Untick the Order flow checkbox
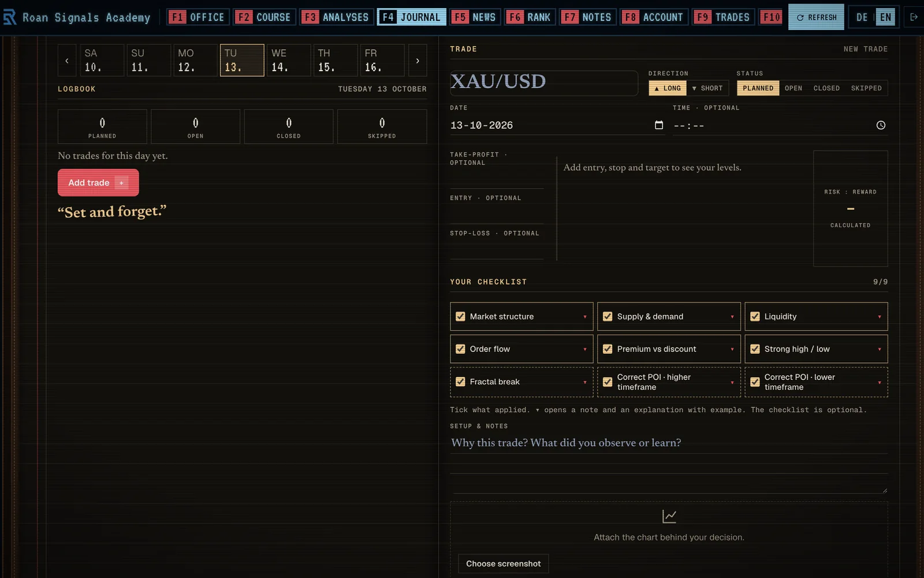 coord(460,349)
